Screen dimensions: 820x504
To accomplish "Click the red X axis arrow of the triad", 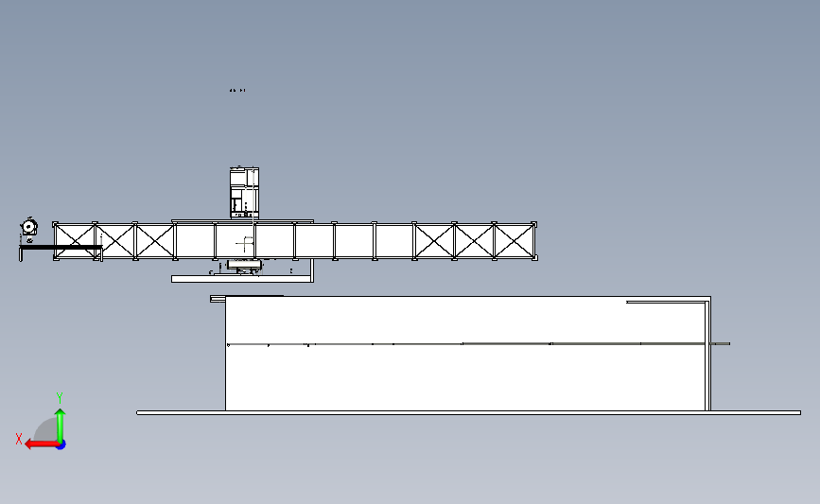I will coord(41,444).
